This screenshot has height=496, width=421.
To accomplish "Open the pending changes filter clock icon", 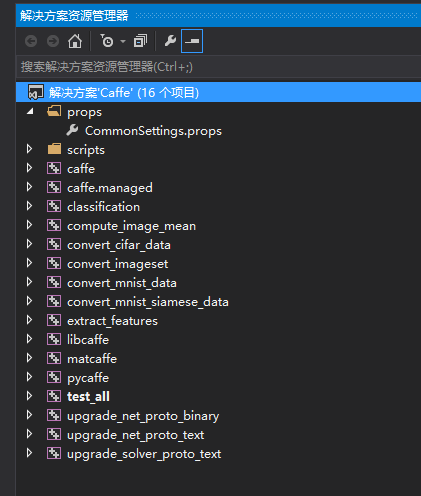I will tap(107, 41).
